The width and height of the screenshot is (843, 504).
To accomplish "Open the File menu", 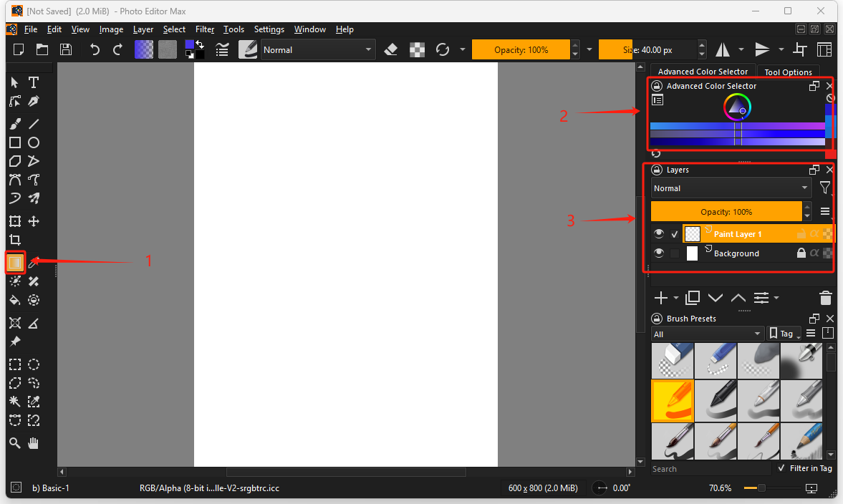I will [x=31, y=29].
